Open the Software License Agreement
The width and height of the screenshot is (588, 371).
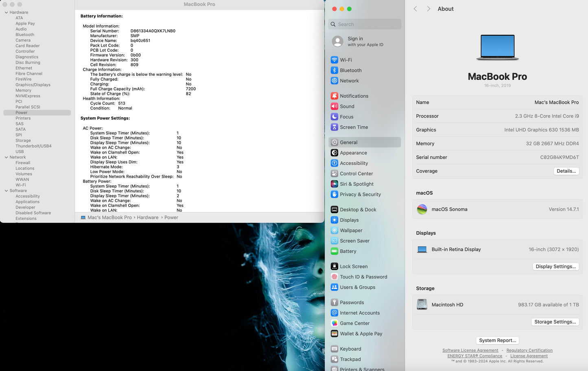point(470,350)
